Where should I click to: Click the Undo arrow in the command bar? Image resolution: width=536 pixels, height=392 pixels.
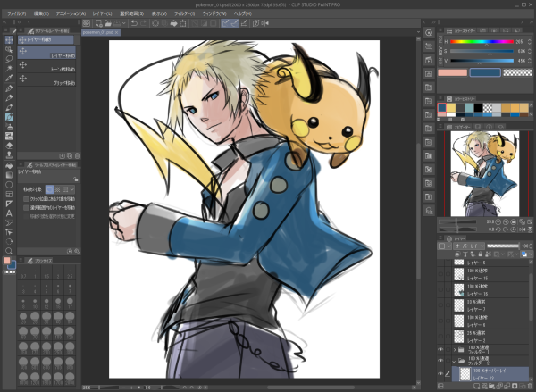(134, 23)
